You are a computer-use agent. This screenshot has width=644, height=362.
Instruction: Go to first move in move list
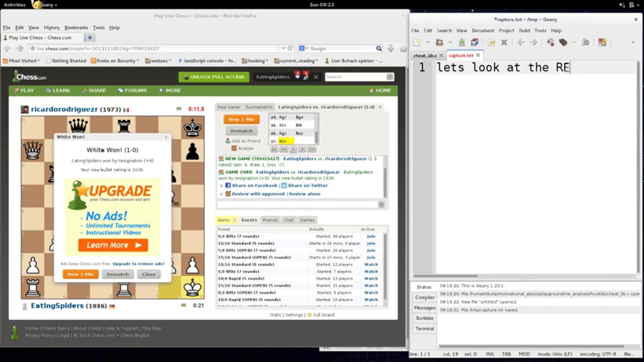(274, 149)
